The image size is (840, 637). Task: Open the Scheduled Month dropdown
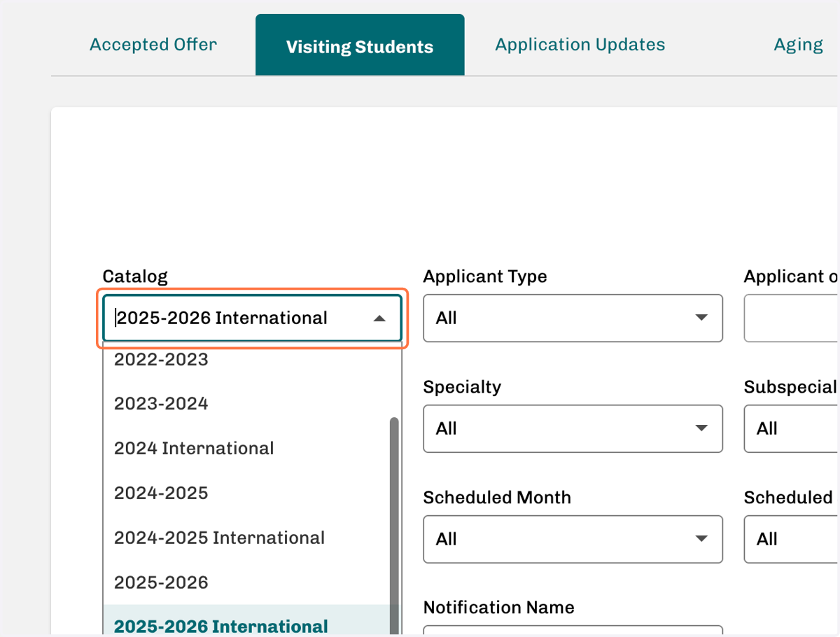coord(573,539)
